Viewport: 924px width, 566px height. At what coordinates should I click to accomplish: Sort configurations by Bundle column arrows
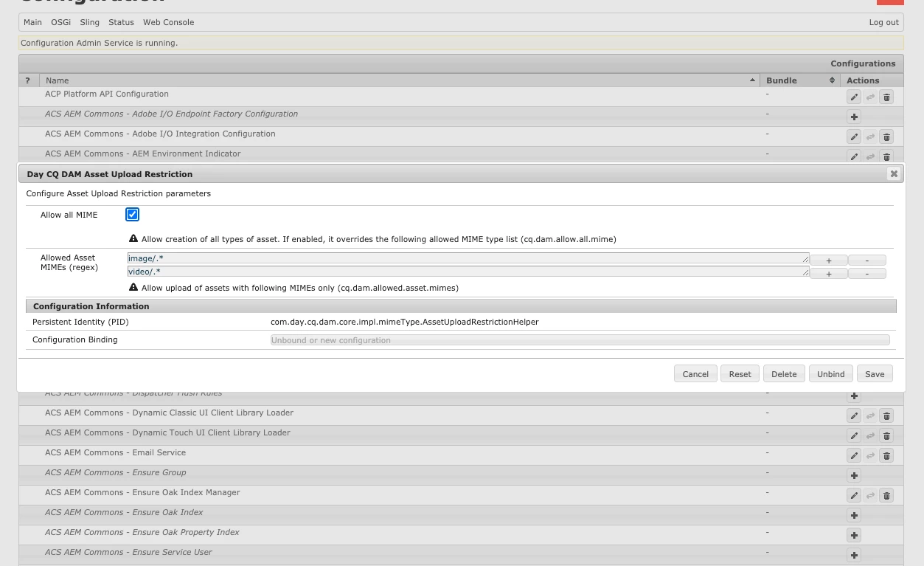(x=833, y=80)
